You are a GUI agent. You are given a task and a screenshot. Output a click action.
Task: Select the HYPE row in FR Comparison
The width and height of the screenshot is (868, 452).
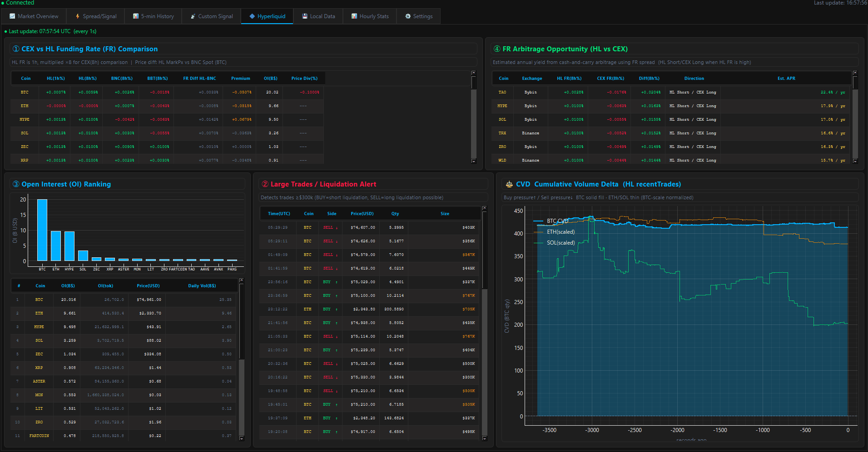coord(167,119)
